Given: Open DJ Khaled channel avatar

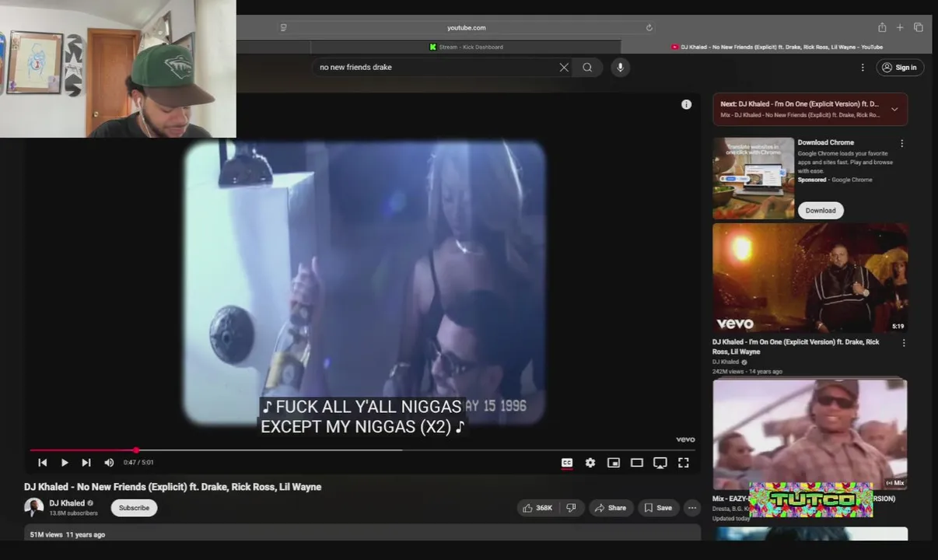Looking at the screenshot, I should [x=33, y=508].
